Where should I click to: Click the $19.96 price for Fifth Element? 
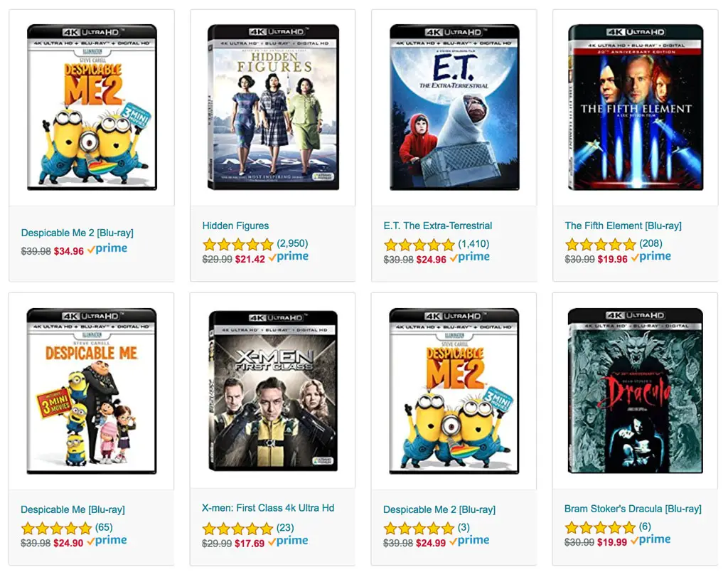click(x=612, y=259)
